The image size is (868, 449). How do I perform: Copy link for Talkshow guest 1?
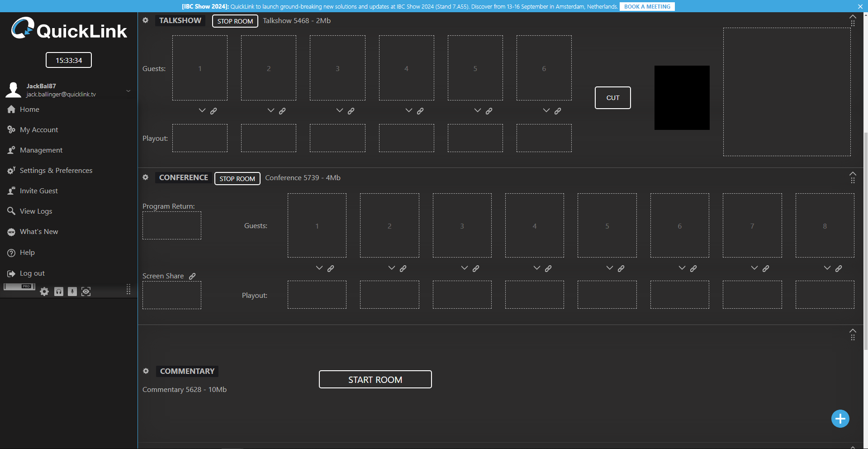coord(213,111)
